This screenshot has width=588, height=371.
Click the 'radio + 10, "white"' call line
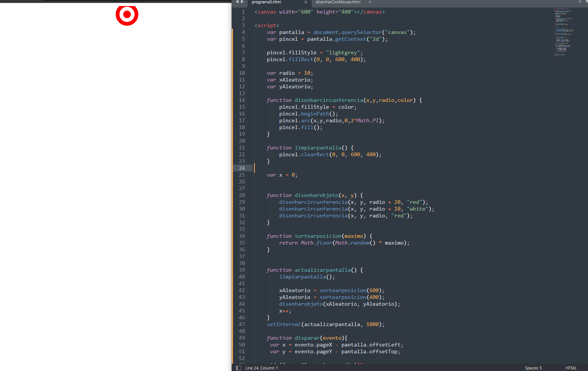(x=357, y=209)
